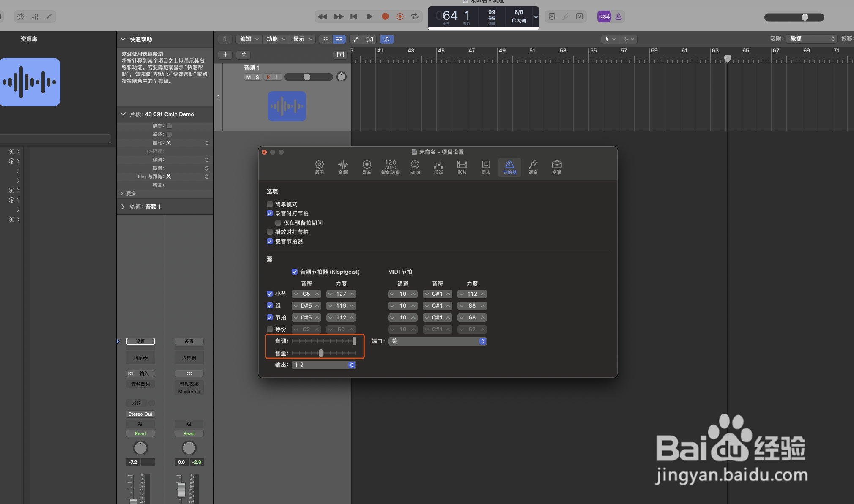
Task: Click the metronome icon in control bar
Action: (x=618, y=16)
